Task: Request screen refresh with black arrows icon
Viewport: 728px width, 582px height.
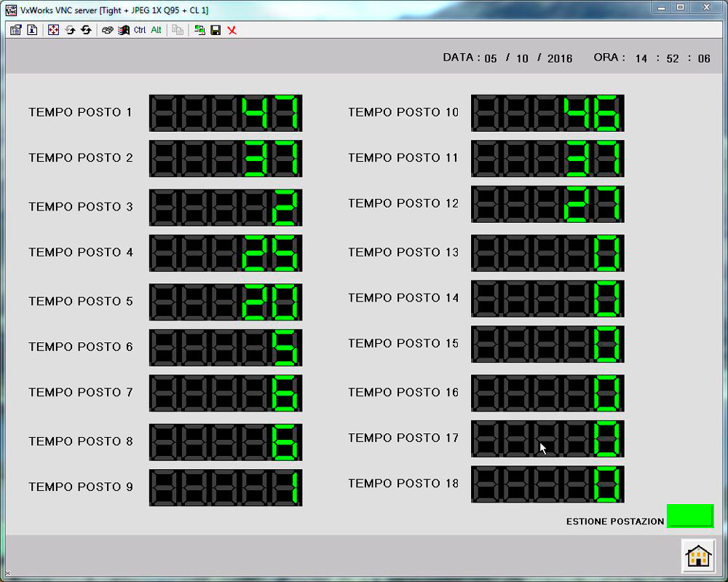Action: (x=86, y=30)
